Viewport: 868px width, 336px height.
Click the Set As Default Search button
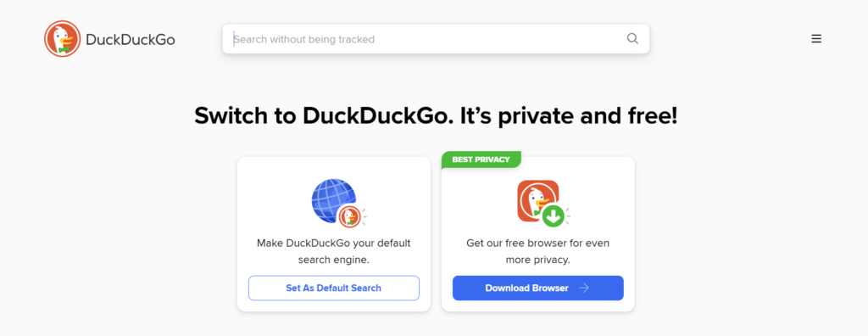[334, 288]
